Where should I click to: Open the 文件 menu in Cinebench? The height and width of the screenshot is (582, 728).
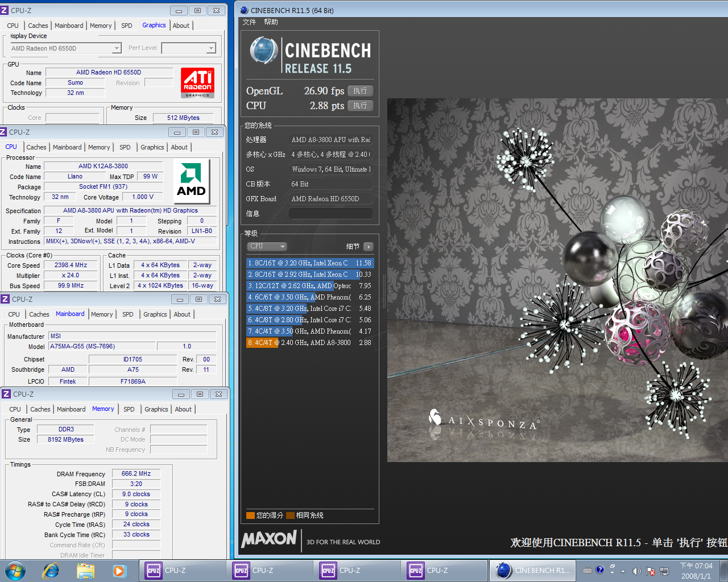tap(249, 22)
